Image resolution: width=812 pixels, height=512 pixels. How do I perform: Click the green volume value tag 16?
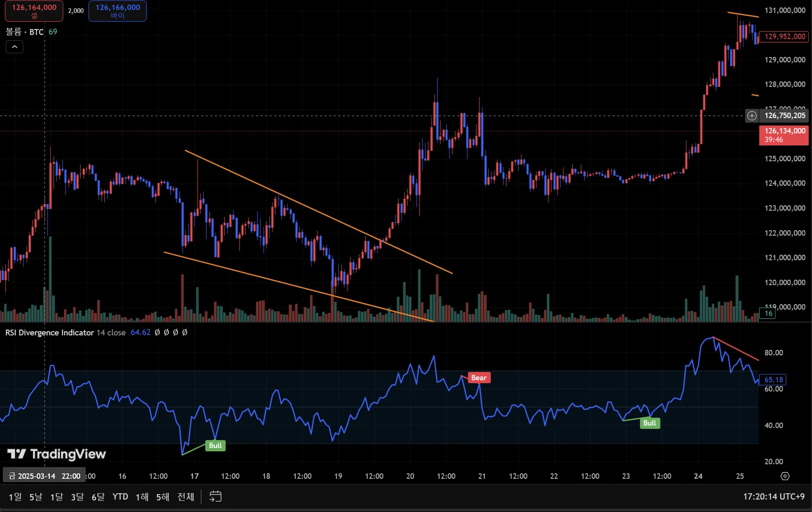click(768, 313)
